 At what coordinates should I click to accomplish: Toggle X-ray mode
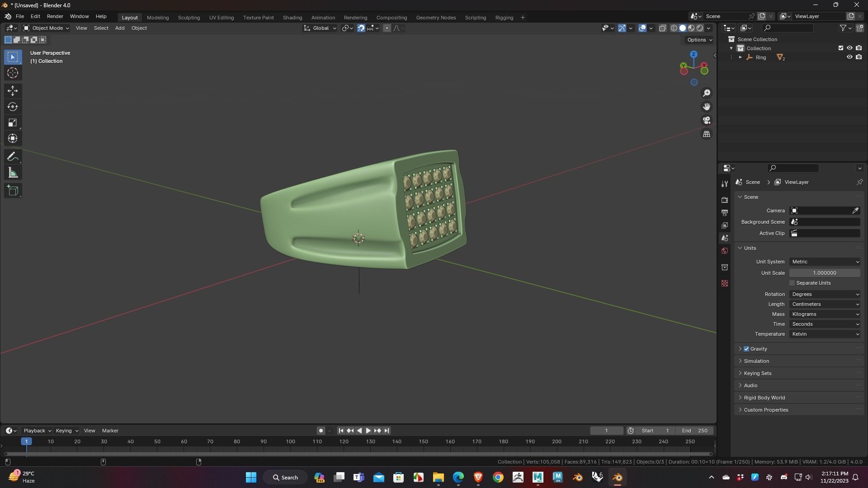(x=662, y=28)
